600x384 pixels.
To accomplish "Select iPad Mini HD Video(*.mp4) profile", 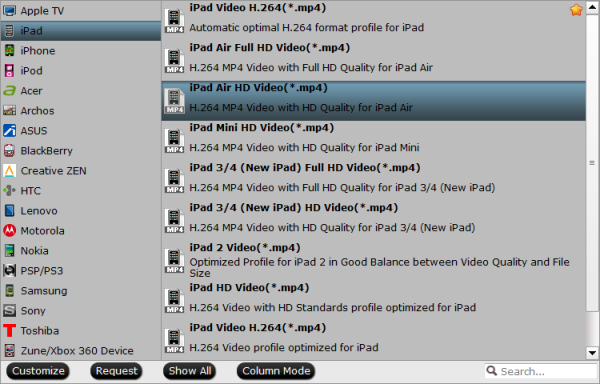I will [373, 141].
